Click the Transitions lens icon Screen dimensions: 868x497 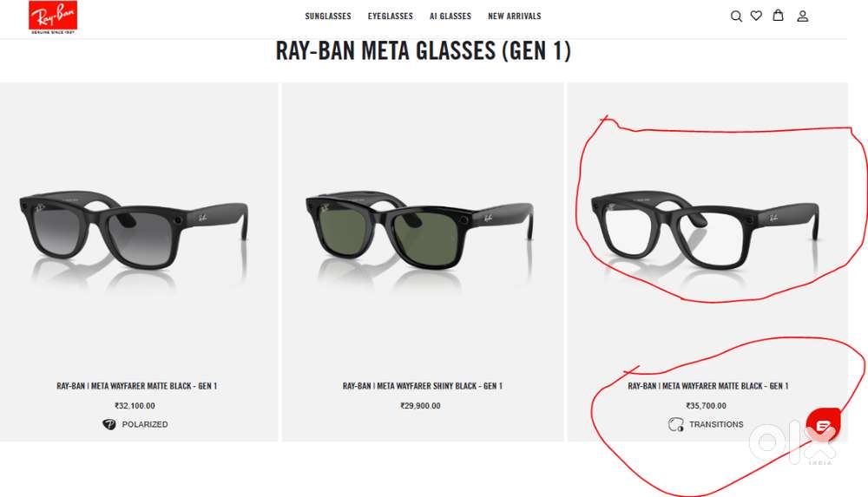pyautogui.click(x=676, y=424)
